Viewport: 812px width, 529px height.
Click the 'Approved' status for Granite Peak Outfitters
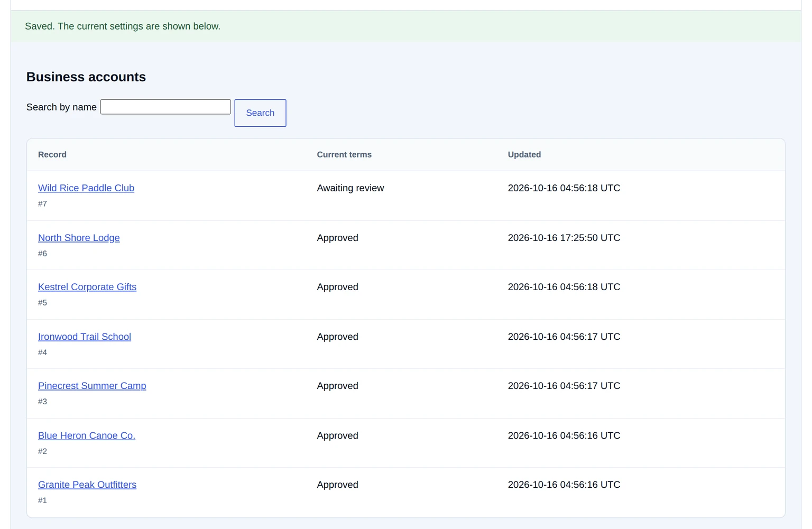338,485
